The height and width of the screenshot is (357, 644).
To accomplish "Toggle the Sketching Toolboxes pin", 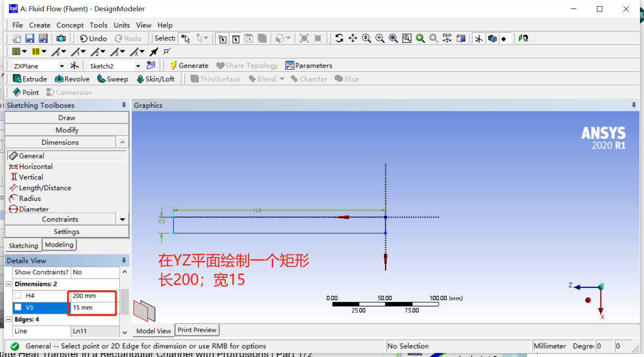I will (x=124, y=105).
